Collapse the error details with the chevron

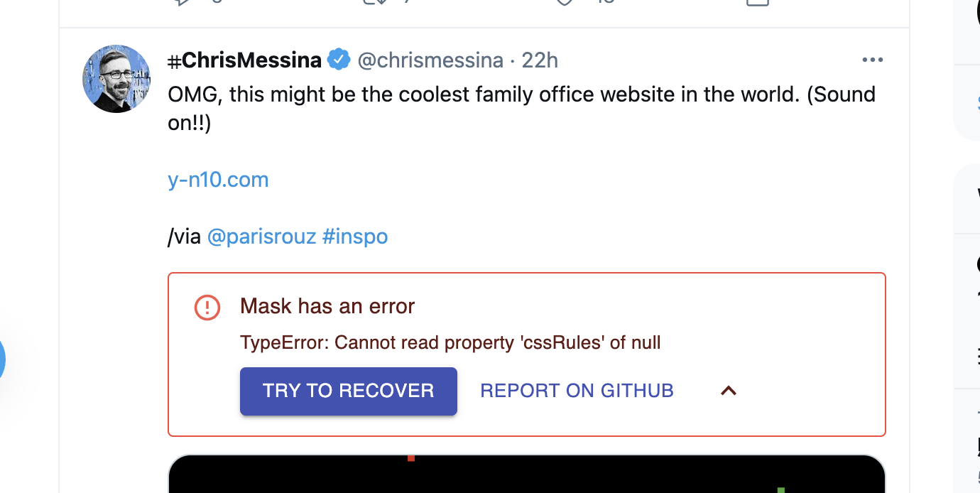[x=728, y=390]
